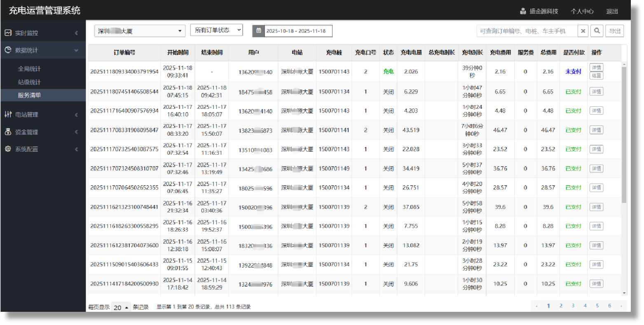This screenshot has height=325, width=644.
Task: Click the 系统配置 gear icon
Action: tap(8, 149)
